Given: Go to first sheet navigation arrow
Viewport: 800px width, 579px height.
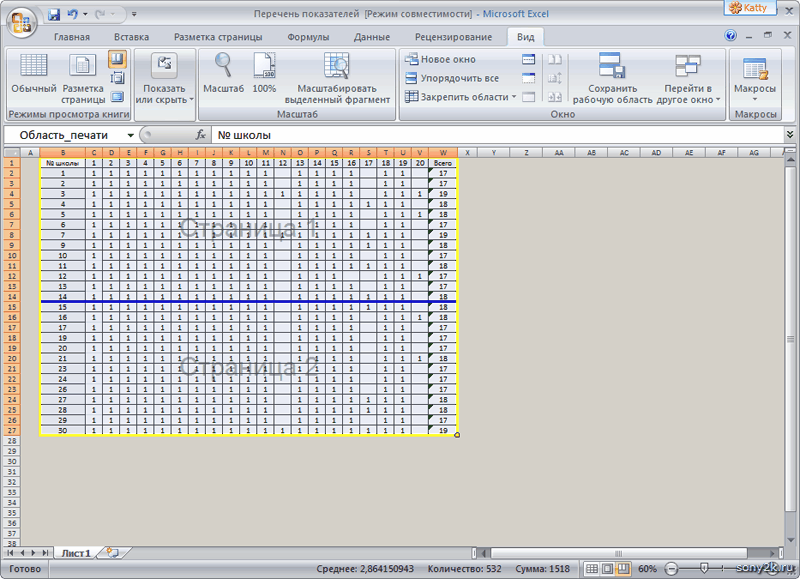Looking at the screenshot, I should click(10, 553).
